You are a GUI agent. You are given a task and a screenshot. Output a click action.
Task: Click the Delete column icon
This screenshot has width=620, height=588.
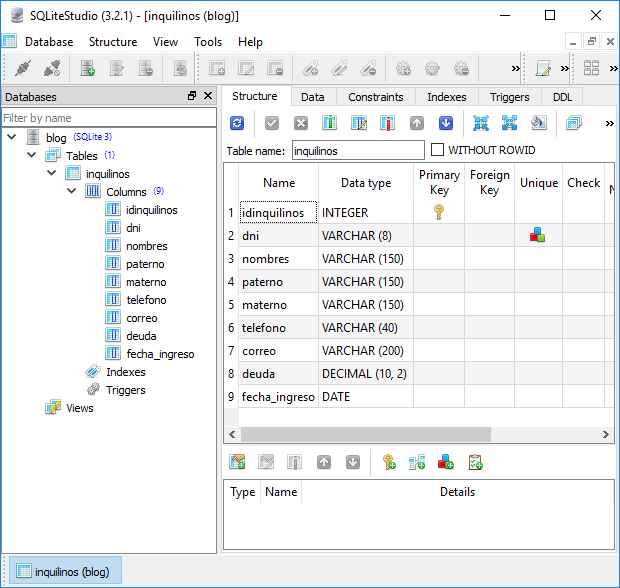pos(388,123)
